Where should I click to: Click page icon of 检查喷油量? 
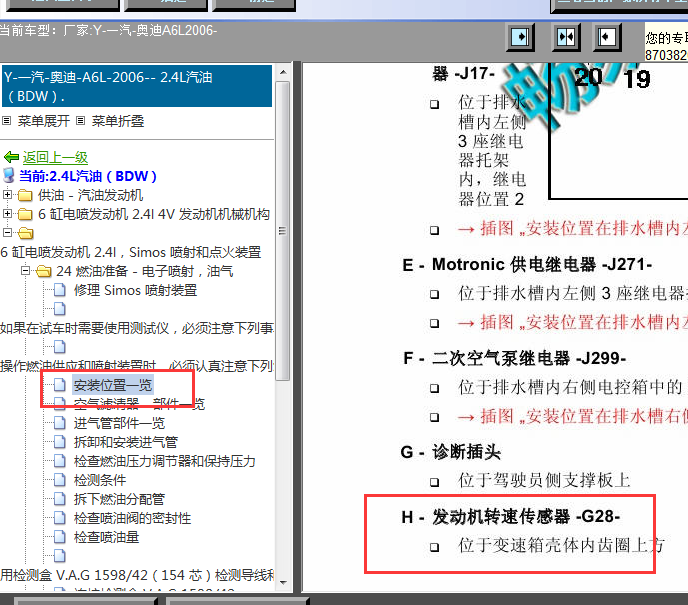60,537
